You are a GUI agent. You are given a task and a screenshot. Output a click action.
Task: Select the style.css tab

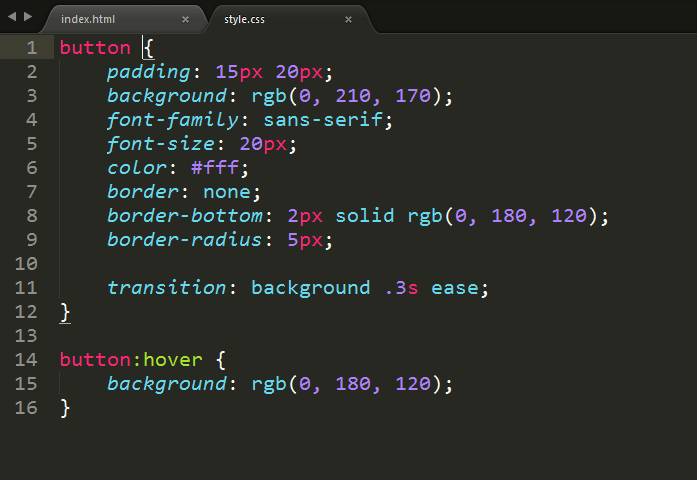[291, 20]
